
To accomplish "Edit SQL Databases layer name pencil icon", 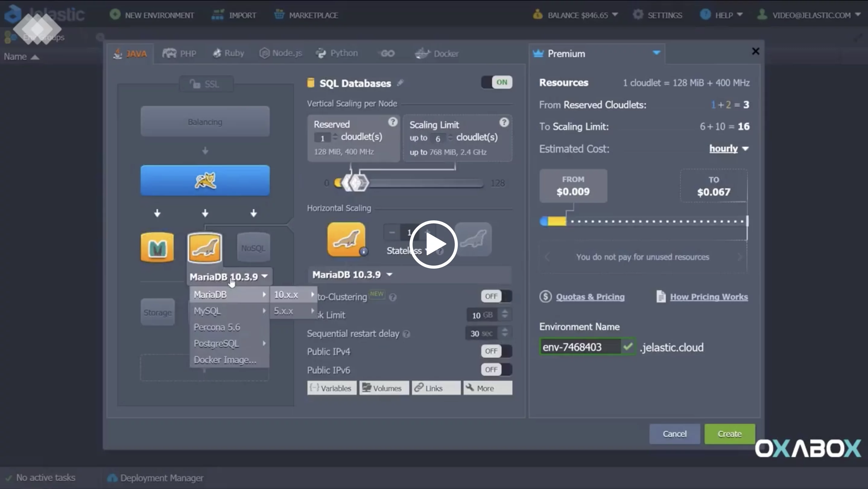I will point(400,83).
